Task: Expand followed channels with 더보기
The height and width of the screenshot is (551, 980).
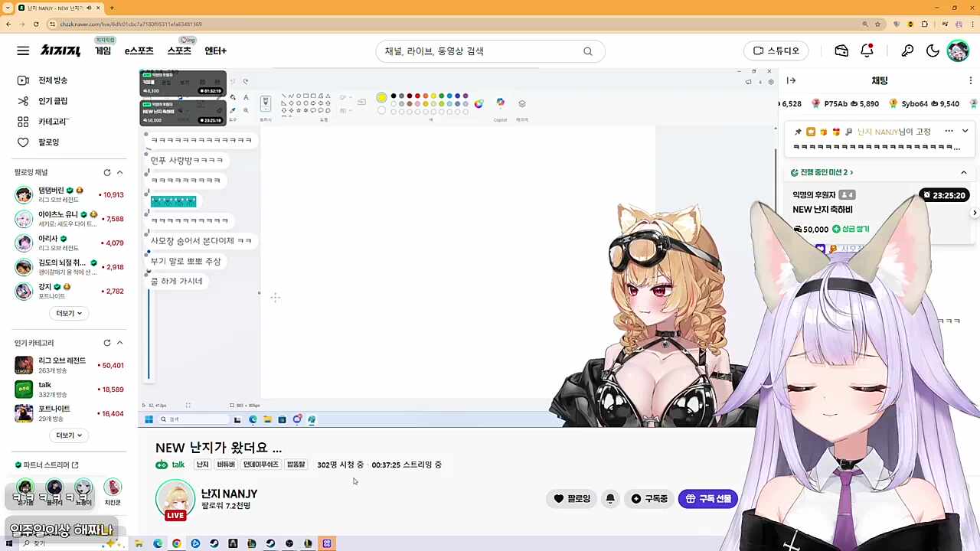Action: (68, 312)
